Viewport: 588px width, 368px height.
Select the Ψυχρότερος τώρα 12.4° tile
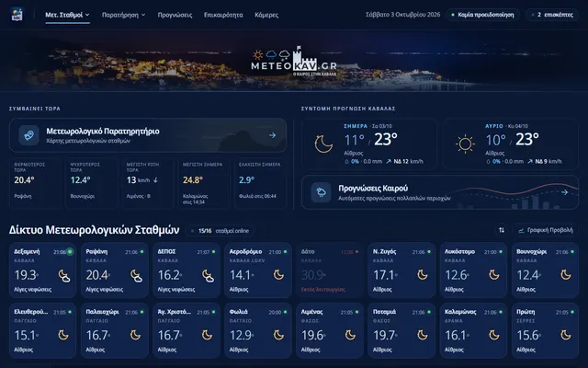(x=91, y=184)
